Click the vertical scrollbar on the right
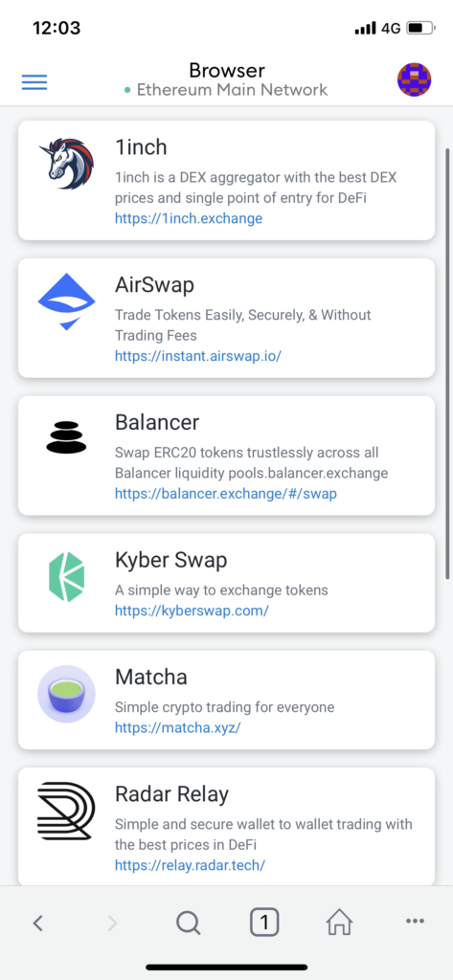The height and width of the screenshot is (980, 453). tap(446, 364)
